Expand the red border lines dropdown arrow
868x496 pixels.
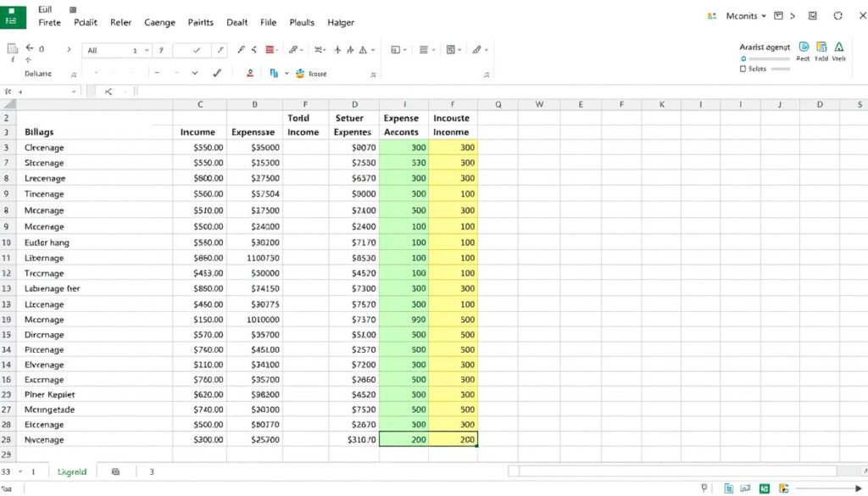coord(277,50)
